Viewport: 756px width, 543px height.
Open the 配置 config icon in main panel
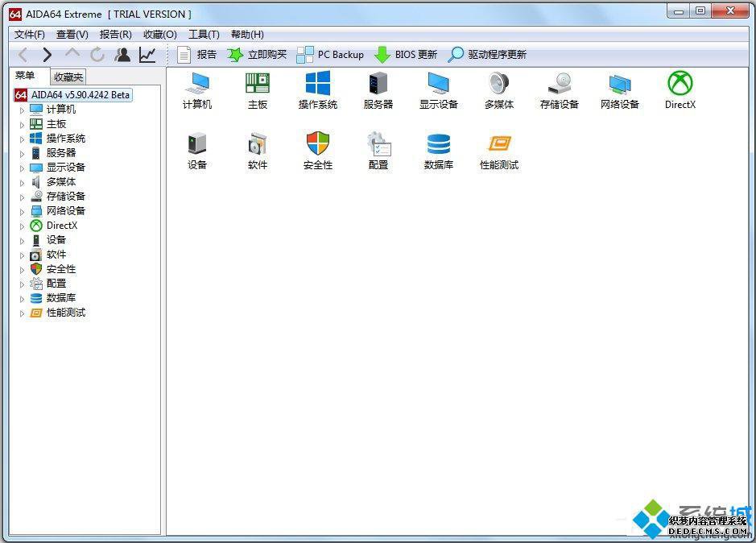pyautogui.click(x=378, y=151)
